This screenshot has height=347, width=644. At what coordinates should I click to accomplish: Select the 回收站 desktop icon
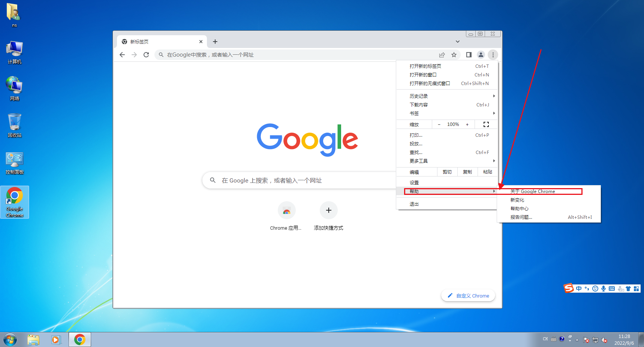[x=15, y=126]
